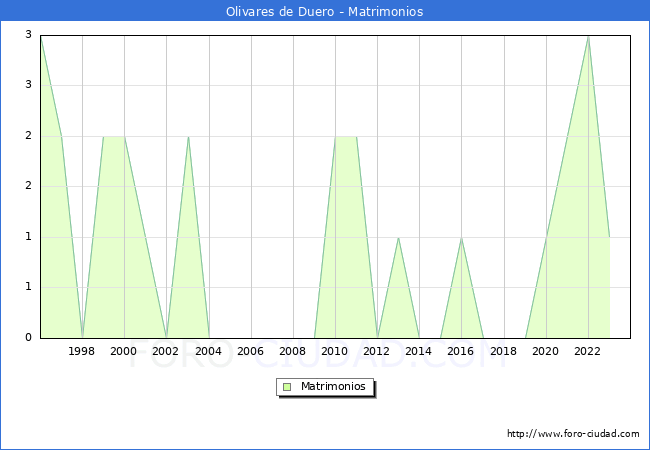Click the 2004 year axis label

[208, 351]
